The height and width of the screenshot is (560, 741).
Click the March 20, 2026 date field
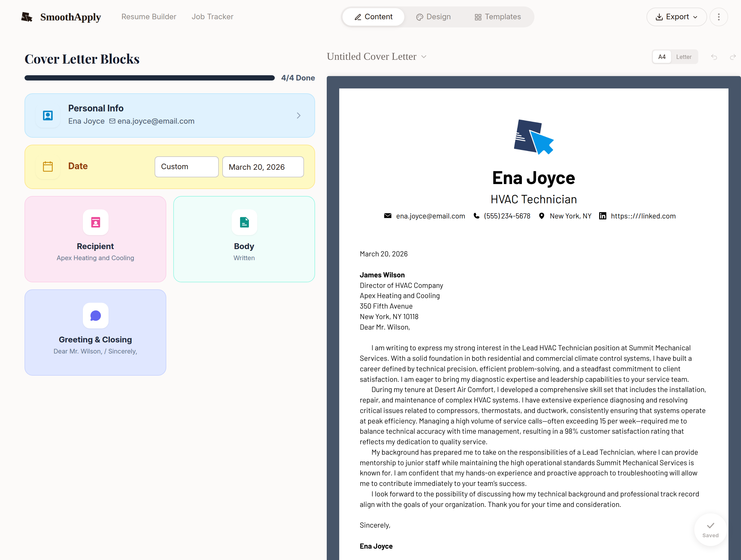263,167
